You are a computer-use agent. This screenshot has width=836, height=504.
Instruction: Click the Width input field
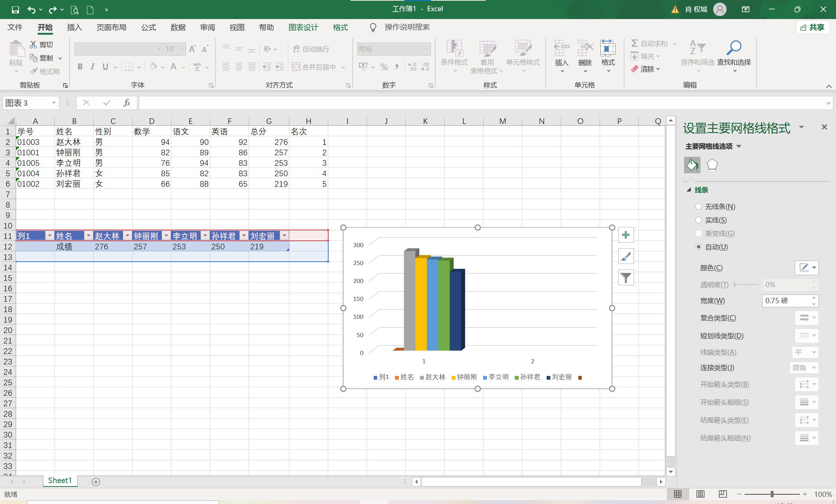(785, 301)
